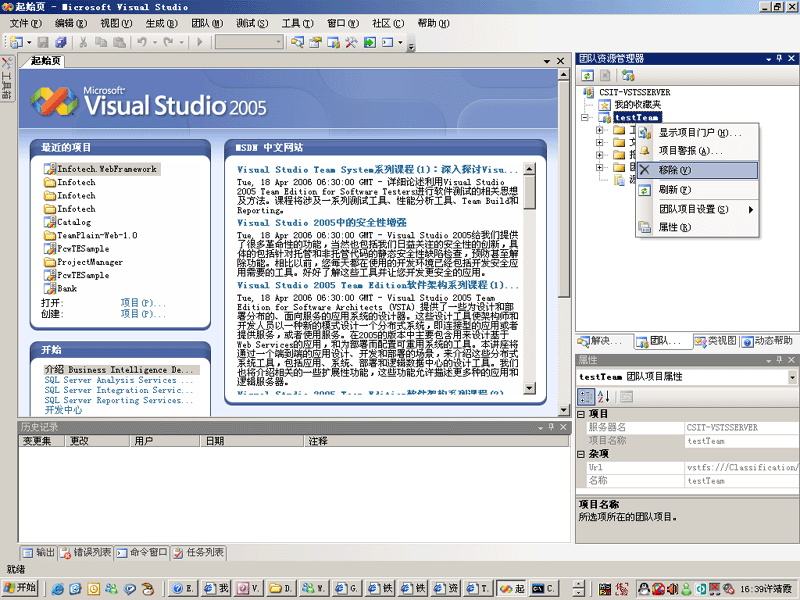Open 团队项目设置 submenu
800x600 pixels.
click(x=697, y=209)
